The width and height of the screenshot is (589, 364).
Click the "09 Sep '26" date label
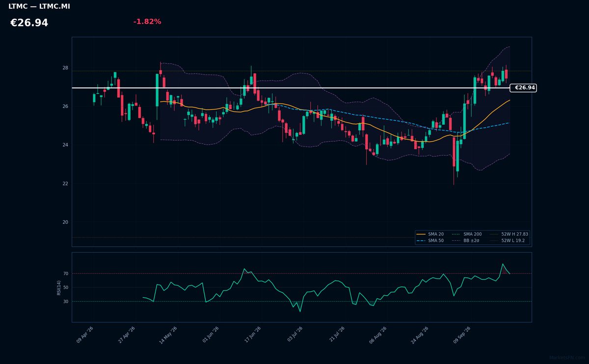tap(461, 335)
